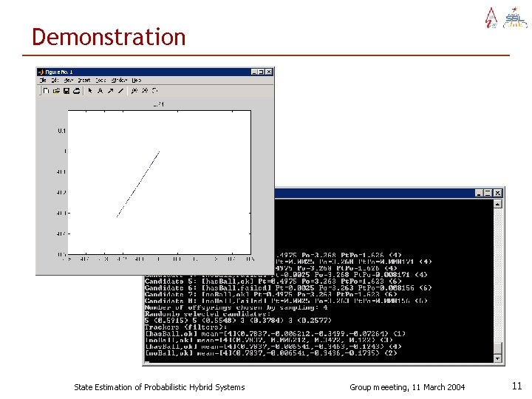This screenshot has width=532, height=399.
Task: Open the Window menu in Figure window
Action: click(x=119, y=80)
